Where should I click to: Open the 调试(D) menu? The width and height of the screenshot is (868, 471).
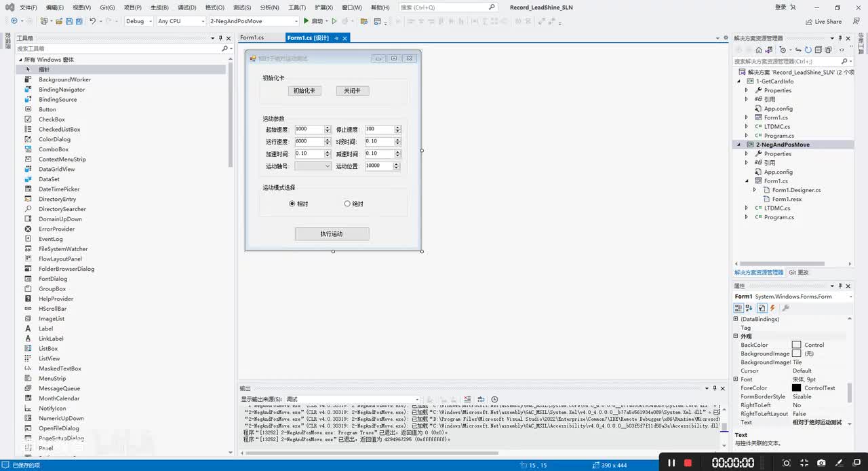click(187, 7)
